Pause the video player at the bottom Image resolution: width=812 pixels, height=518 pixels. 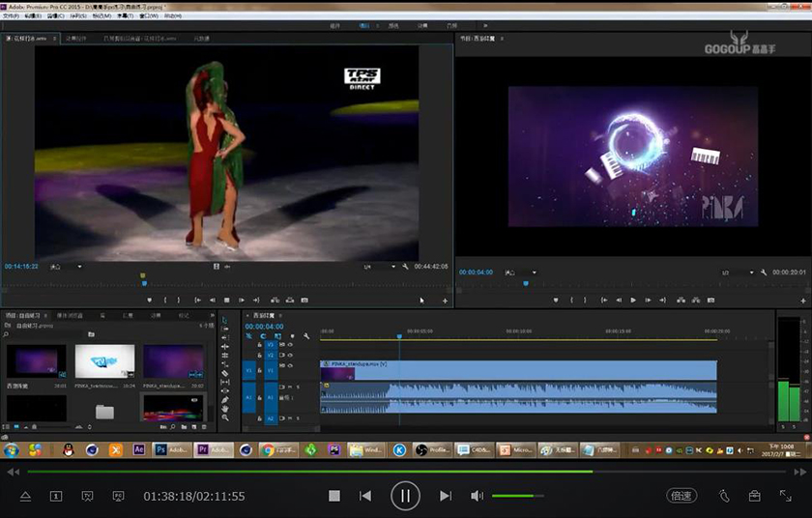click(x=405, y=496)
